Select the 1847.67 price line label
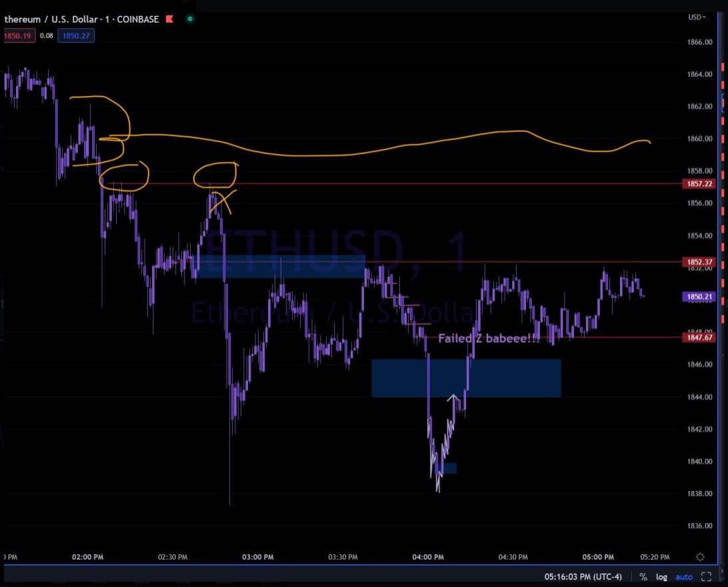The image size is (728, 587). (699, 337)
